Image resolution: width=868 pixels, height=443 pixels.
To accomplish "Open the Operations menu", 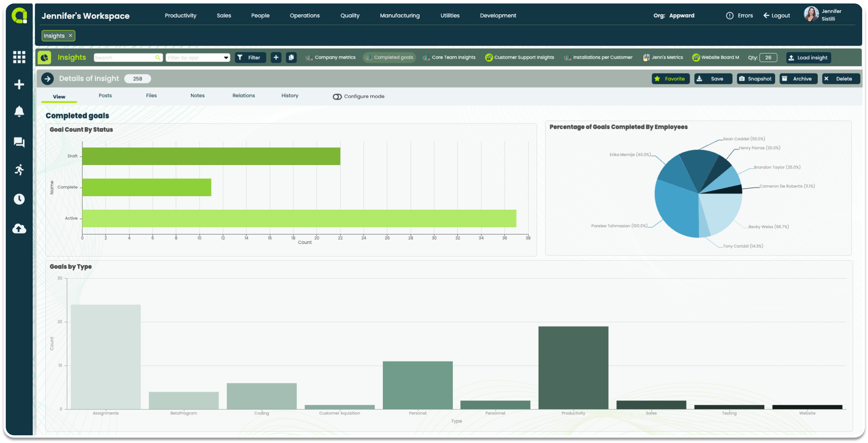I will 304,15.
